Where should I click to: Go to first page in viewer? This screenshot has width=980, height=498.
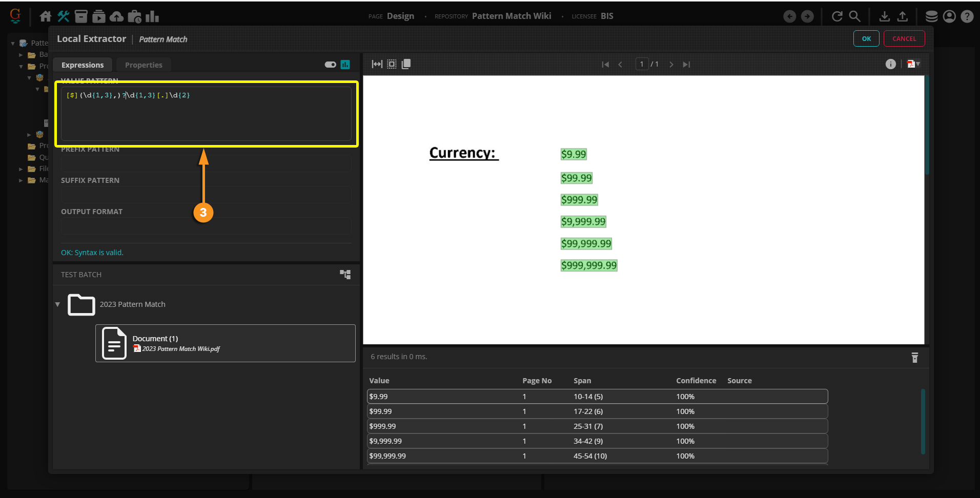point(605,65)
